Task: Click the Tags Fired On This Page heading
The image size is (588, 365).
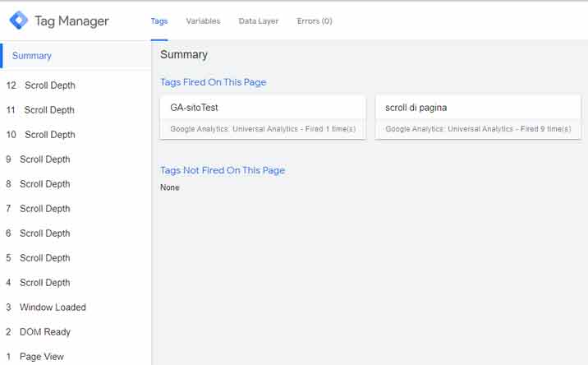Action: (214, 82)
